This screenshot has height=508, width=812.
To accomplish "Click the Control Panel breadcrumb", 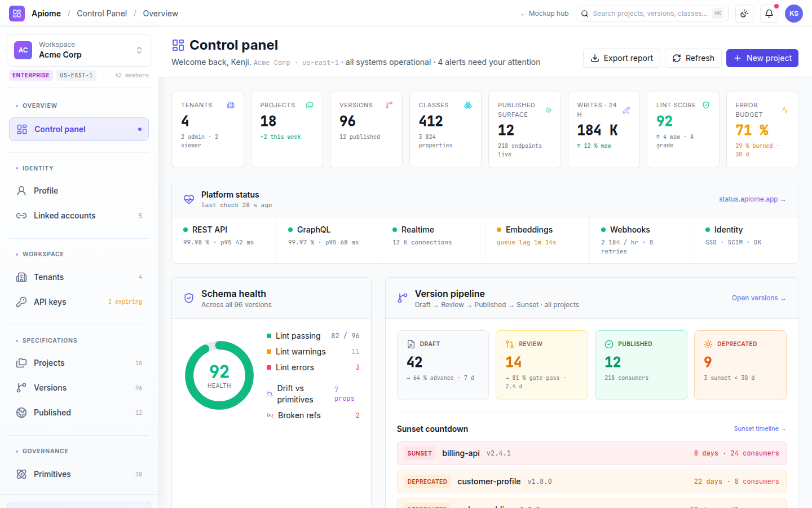I will (101, 14).
